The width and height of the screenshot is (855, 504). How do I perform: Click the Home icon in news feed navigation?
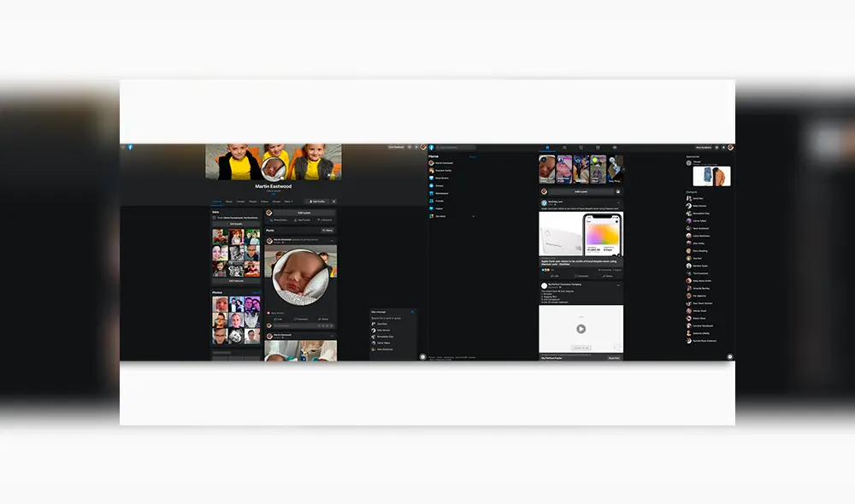546,148
